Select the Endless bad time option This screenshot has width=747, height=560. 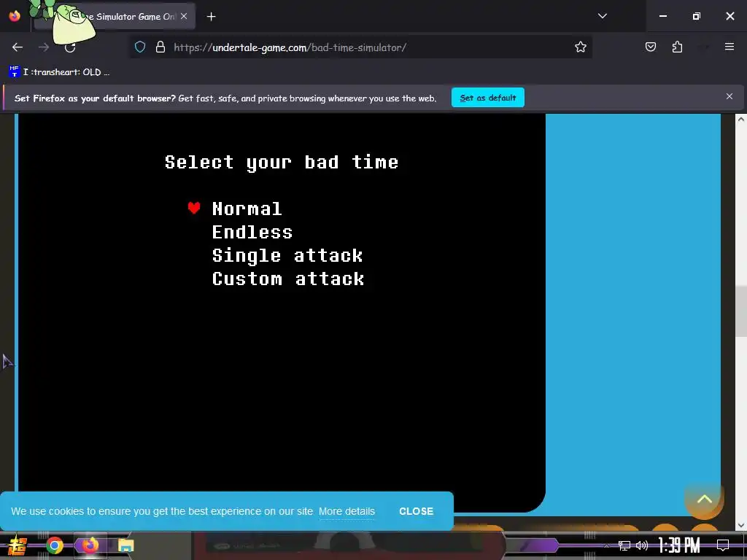(x=252, y=233)
